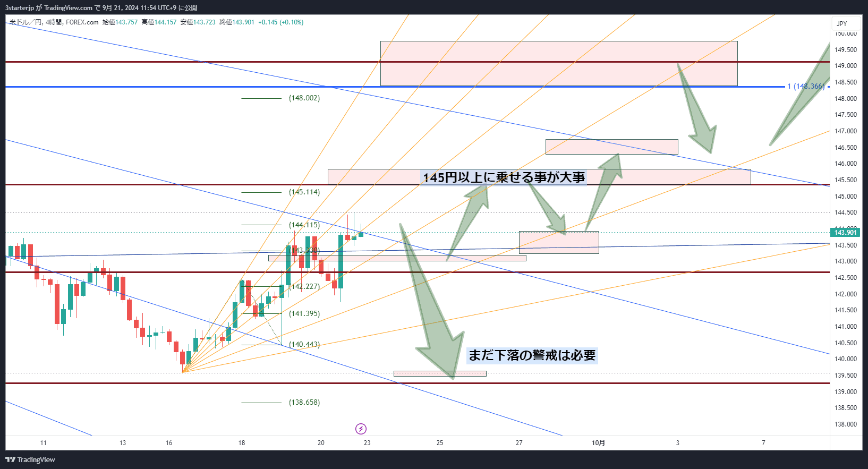Click the close value 終値143.901
Viewport: 868px width, 469px height.
(237, 22)
